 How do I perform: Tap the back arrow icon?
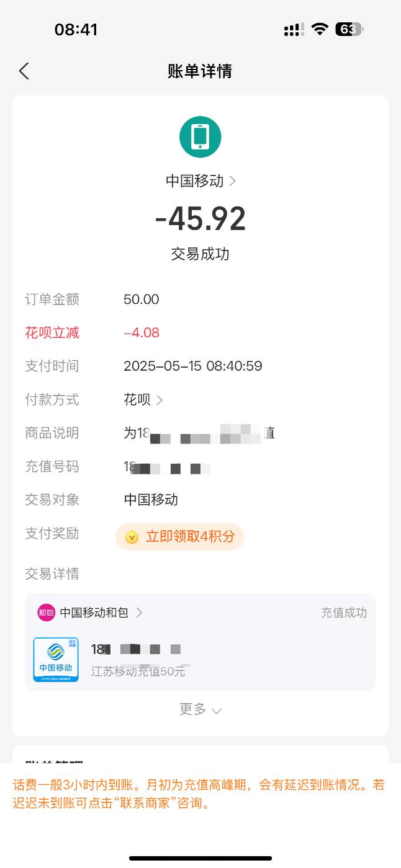click(x=24, y=71)
